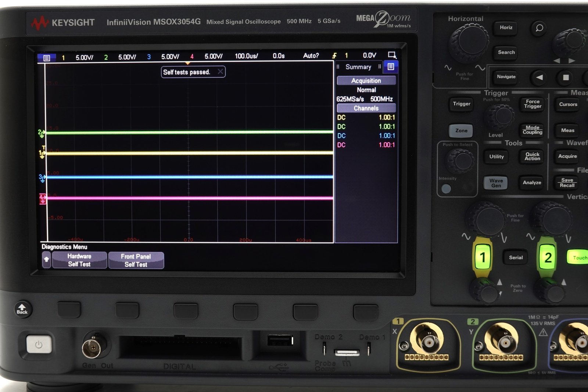Tap channel 4 scale 5.00V/ readout
This screenshot has height=392, width=588.
coord(213,56)
